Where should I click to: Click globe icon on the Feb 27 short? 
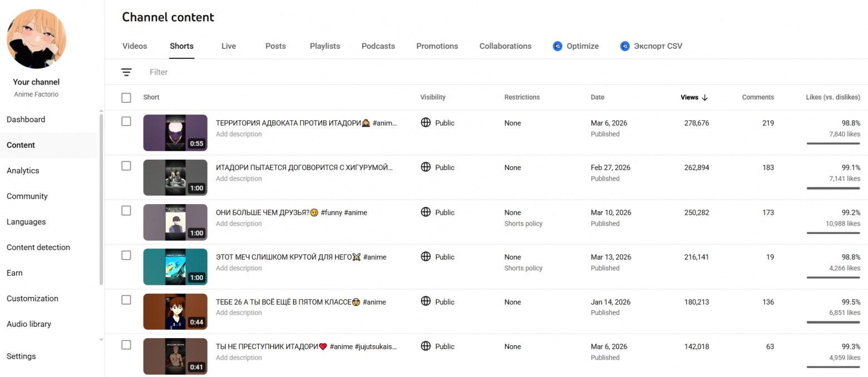(426, 167)
